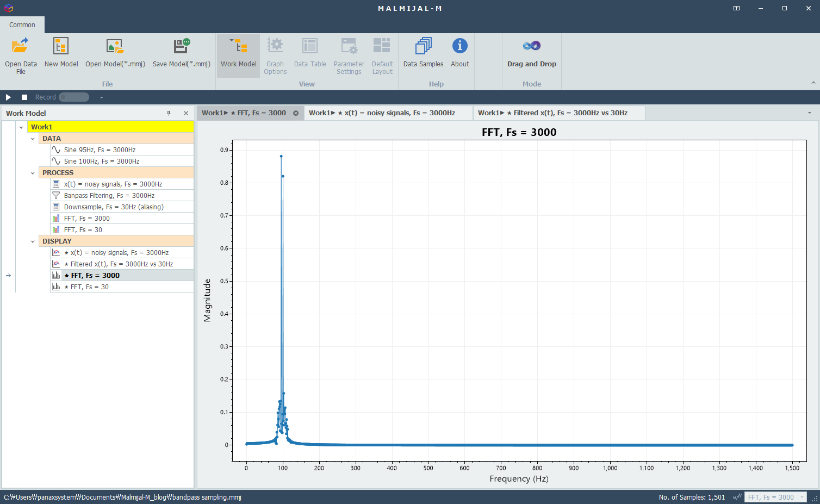Image resolution: width=820 pixels, height=504 pixels.
Task: Collapse the PROCESS group
Action: click(33, 173)
